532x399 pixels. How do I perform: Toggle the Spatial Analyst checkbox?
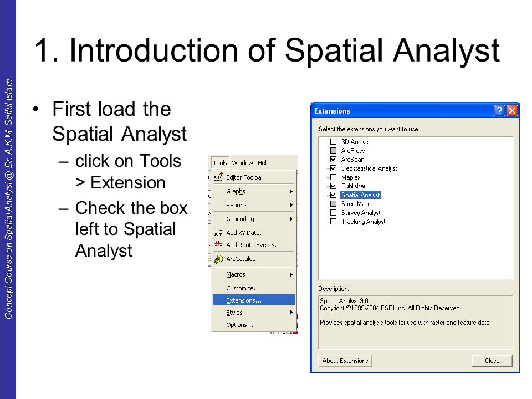(x=334, y=195)
